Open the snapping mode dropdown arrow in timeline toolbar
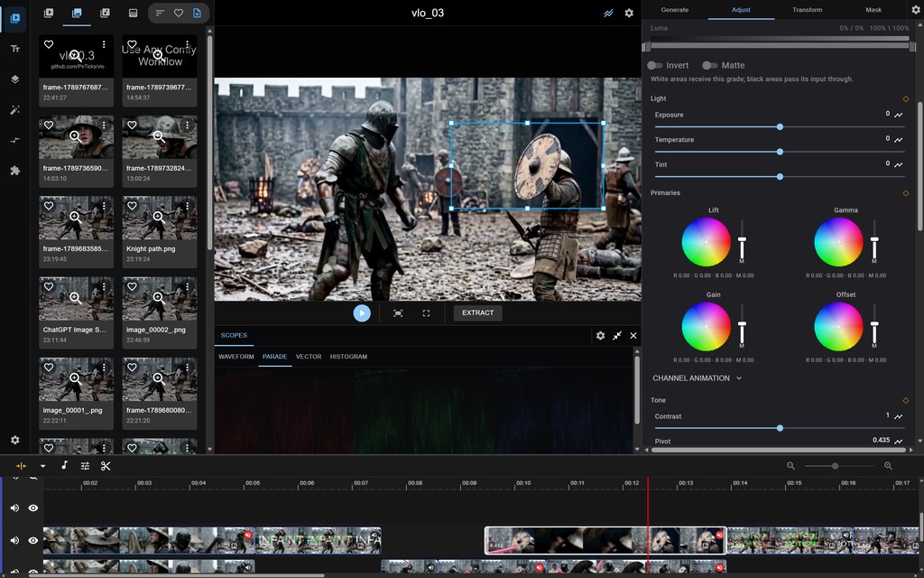The height and width of the screenshot is (578, 924). (x=42, y=466)
